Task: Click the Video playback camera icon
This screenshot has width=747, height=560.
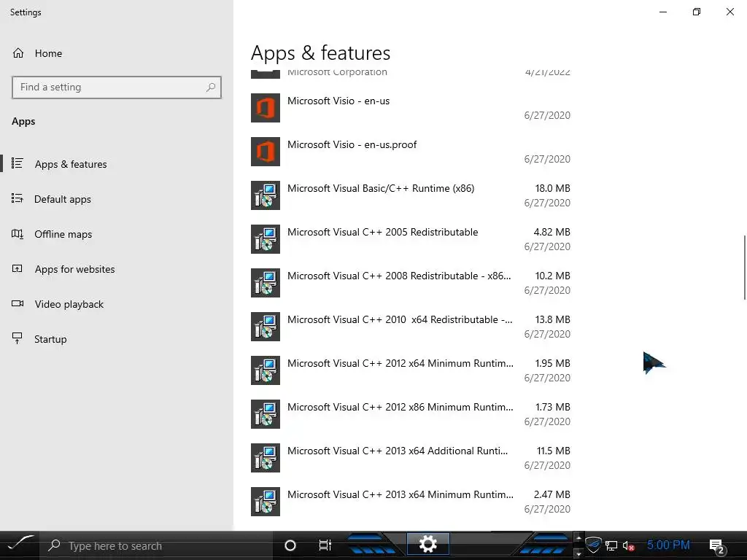Action: point(18,303)
